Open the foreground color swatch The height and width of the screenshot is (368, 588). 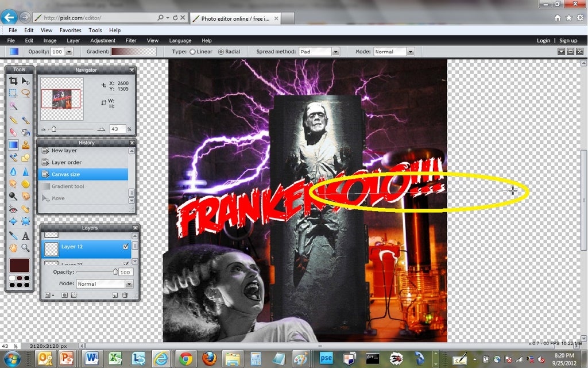pos(20,265)
